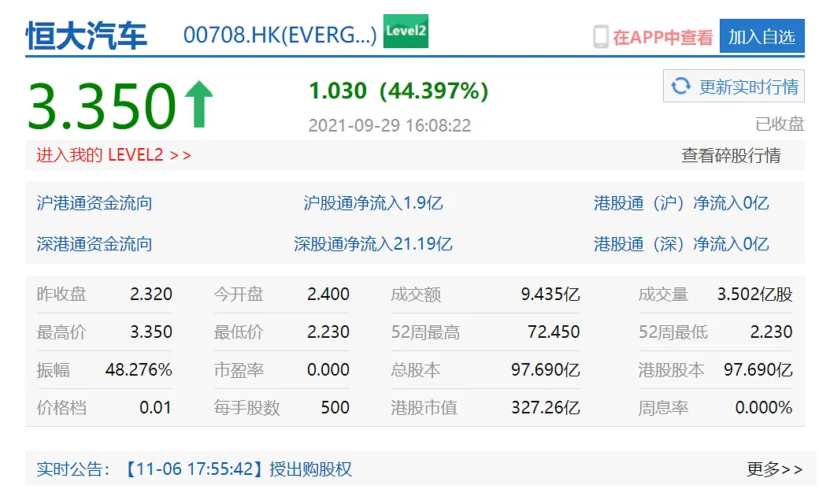Viewport: 819px width, 504px height.
Task: Click 港股通（沪）净流入0亿 link
Action: pyautogui.click(x=681, y=203)
